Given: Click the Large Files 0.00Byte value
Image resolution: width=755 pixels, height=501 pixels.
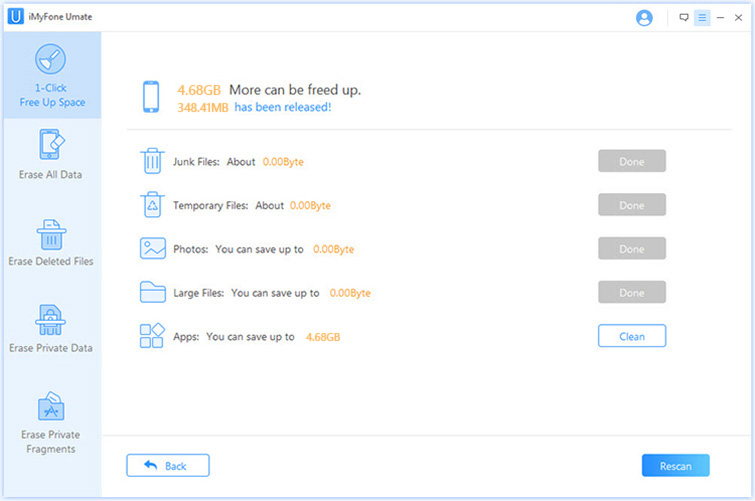Looking at the screenshot, I should (350, 293).
